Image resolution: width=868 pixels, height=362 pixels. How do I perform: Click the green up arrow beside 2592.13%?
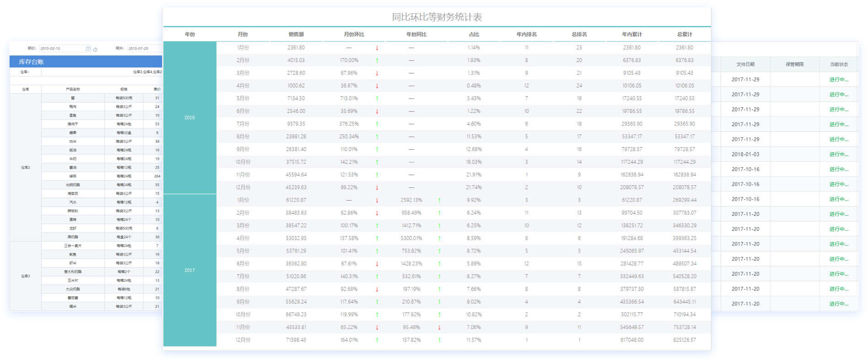[x=439, y=200]
